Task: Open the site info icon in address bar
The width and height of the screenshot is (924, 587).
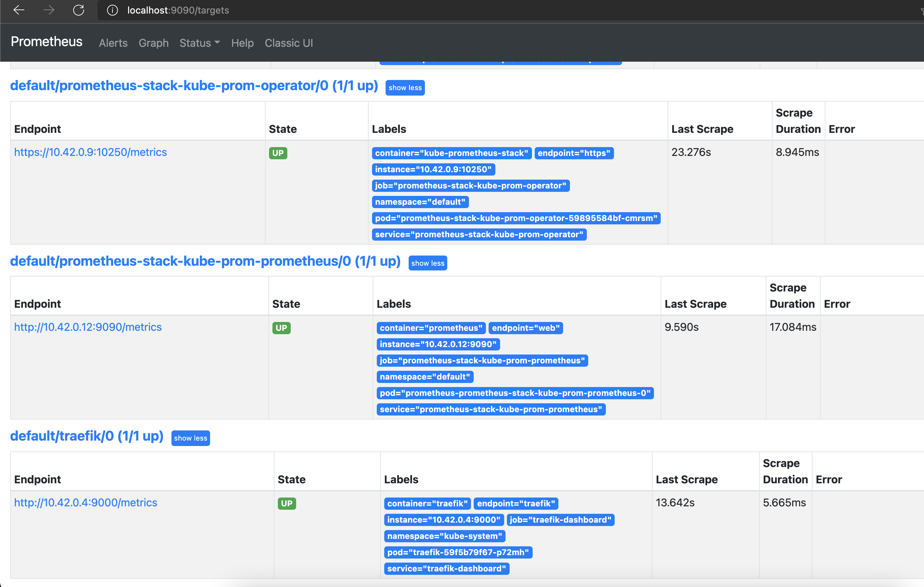Action: (112, 11)
